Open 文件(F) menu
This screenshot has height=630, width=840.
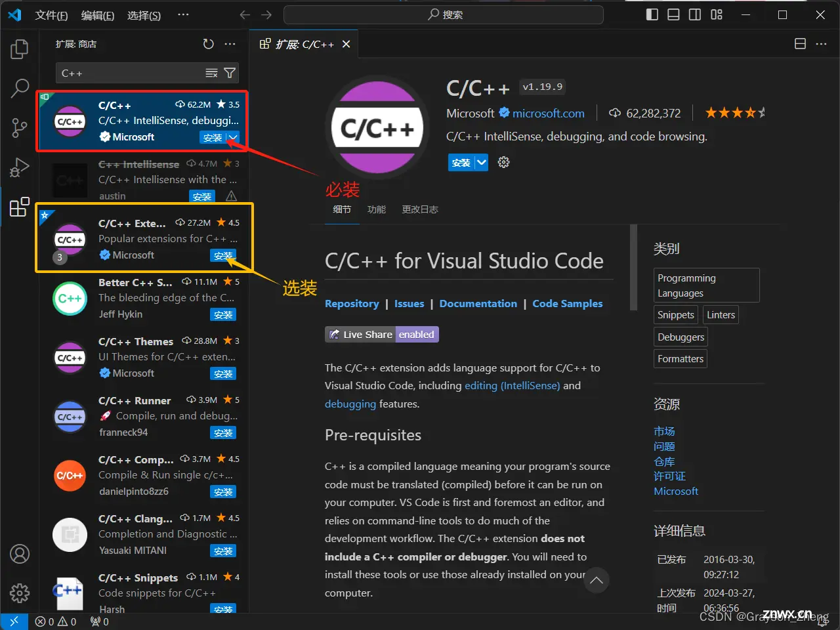[x=51, y=15]
